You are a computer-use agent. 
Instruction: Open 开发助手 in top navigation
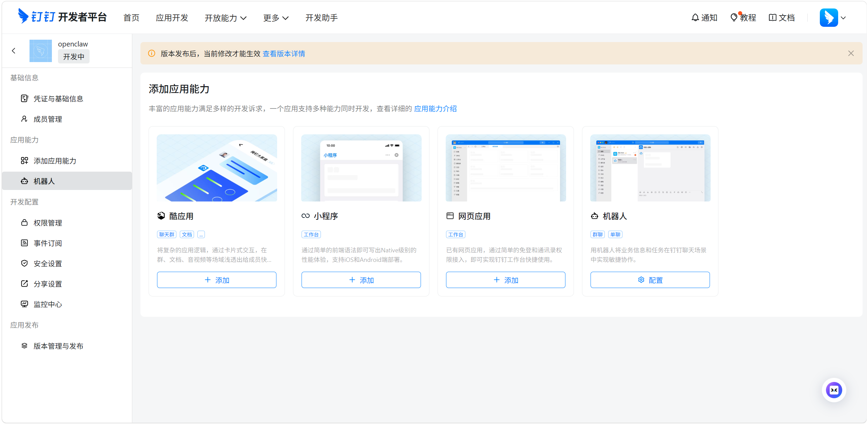pos(321,18)
